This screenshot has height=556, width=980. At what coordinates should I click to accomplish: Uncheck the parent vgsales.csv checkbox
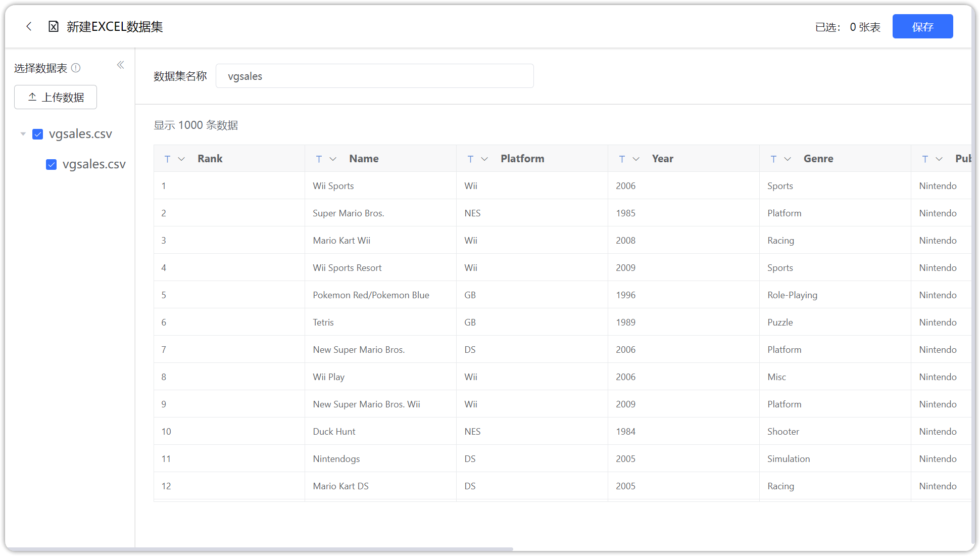(x=38, y=134)
